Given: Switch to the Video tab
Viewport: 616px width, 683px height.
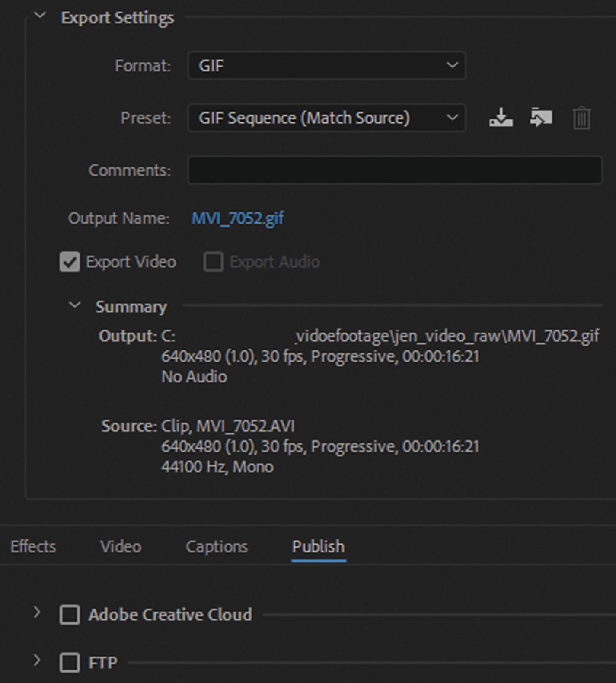Looking at the screenshot, I should (121, 547).
